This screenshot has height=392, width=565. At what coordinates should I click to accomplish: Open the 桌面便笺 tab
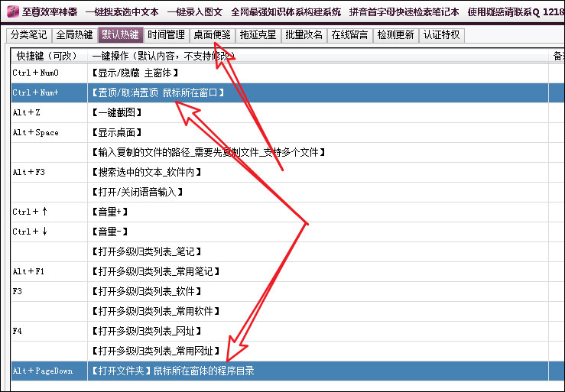[212, 34]
